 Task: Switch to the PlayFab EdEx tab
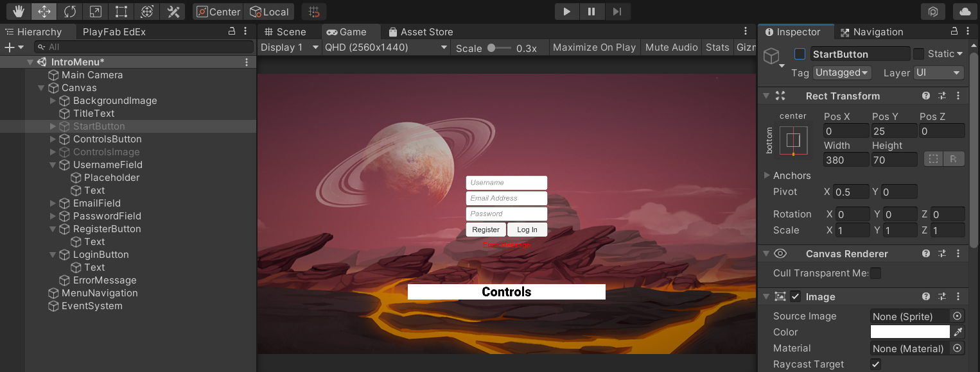pos(114,31)
